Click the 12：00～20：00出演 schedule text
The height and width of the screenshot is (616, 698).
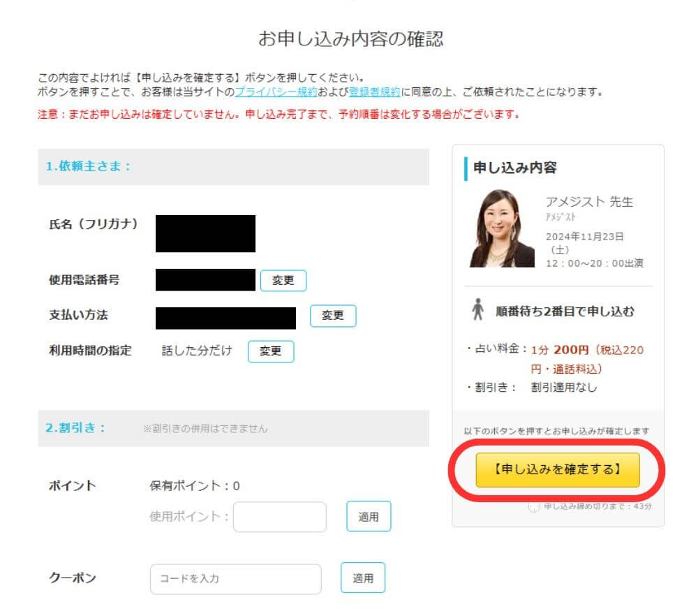click(595, 263)
